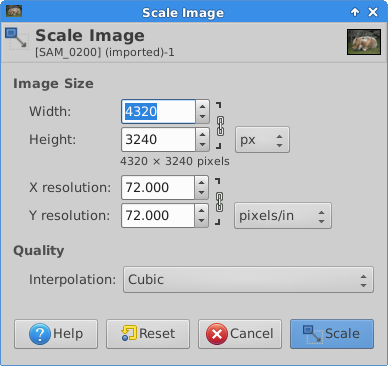Roll up window using title bar arrow

point(355,12)
